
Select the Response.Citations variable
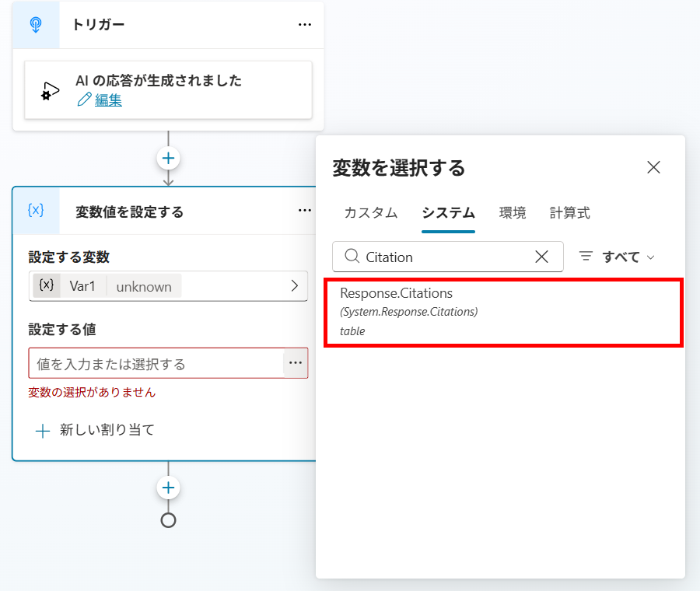503,312
